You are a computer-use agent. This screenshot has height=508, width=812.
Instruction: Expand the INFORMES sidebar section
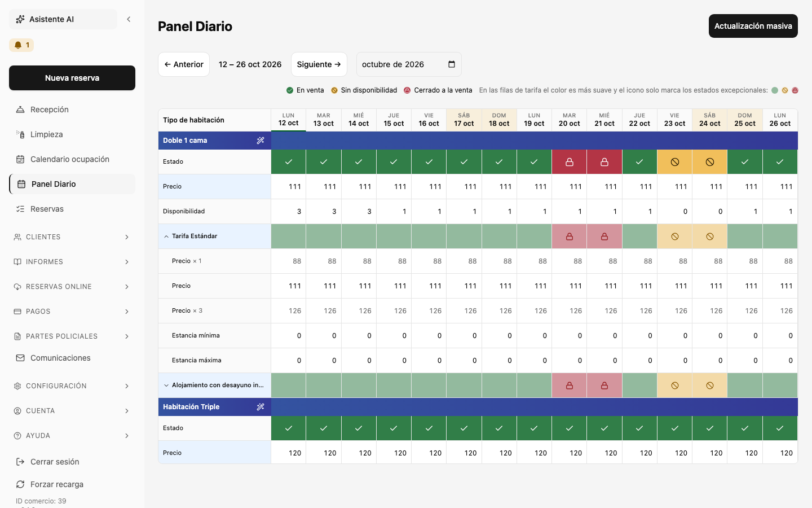72,262
